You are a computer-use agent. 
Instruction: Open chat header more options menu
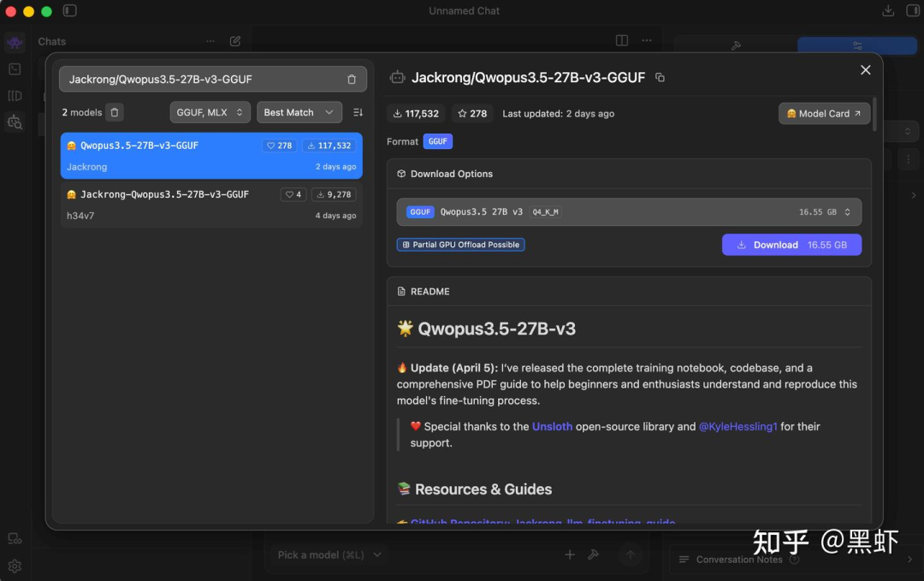pos(647,41)
